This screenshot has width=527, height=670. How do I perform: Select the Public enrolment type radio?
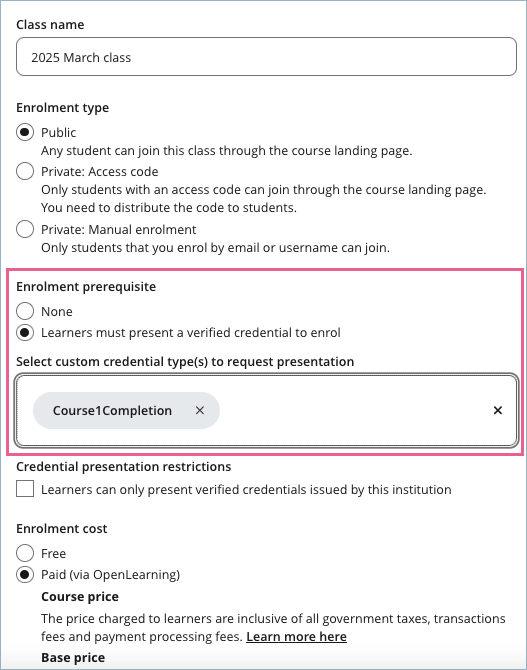click(25, 132)
